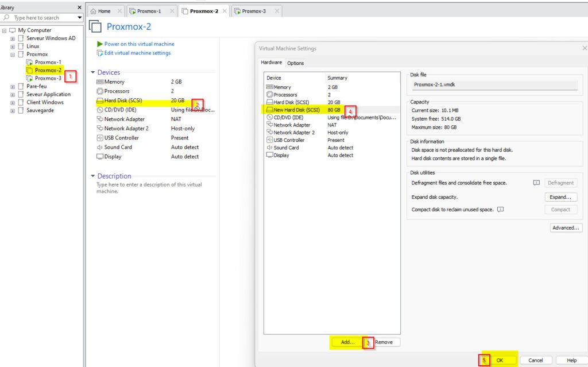The height and width of the screenshot is (367, 588).
Task: Click the Defragment button
Action: pyautogui.click(x=560, y=183)
